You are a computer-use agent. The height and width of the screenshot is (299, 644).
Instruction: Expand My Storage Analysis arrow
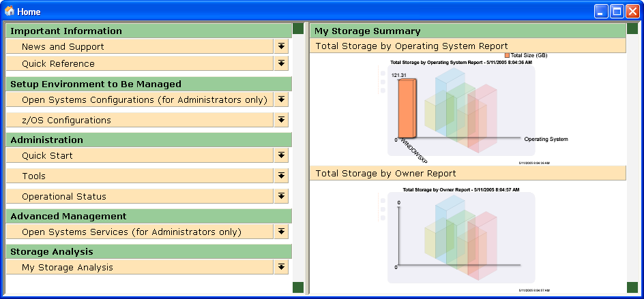point(281,267)
